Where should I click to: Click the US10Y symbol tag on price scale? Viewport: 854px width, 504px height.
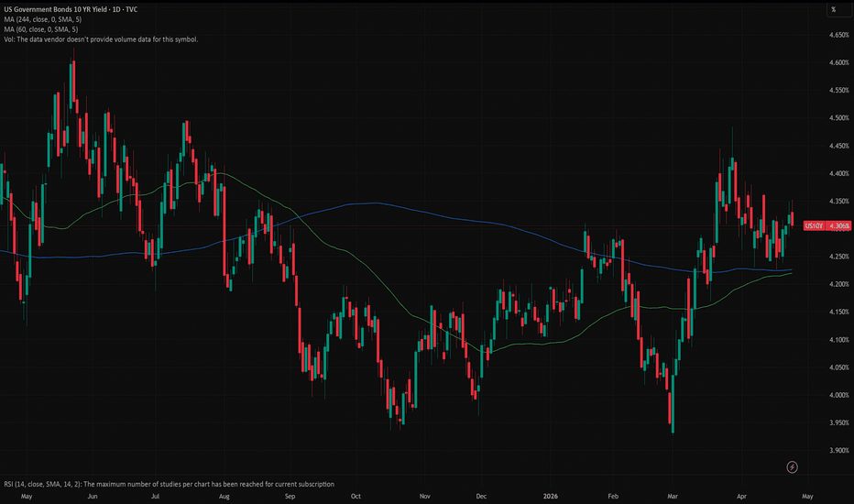814,225
